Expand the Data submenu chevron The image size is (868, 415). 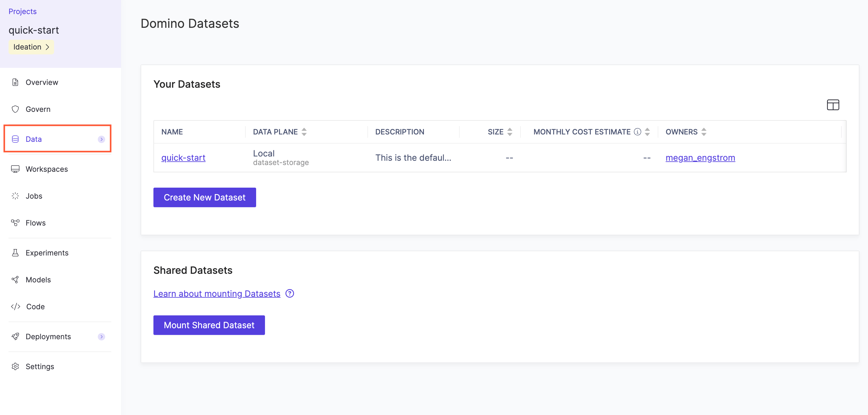pos(101,139)
